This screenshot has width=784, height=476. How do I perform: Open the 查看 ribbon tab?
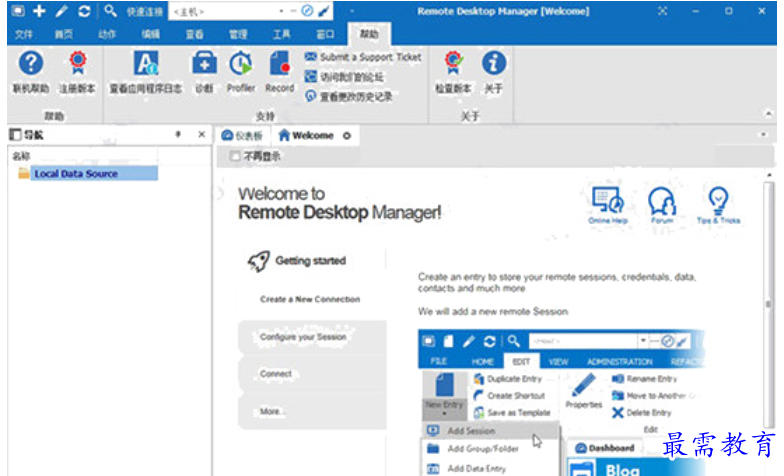pyautogui.click(x=194, y=34)
